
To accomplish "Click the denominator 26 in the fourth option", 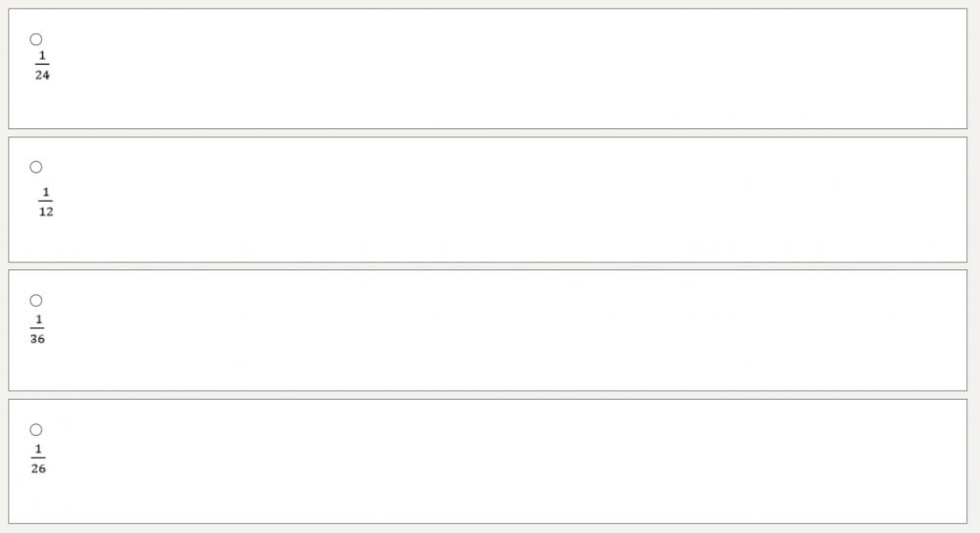I will pos(38,468).
